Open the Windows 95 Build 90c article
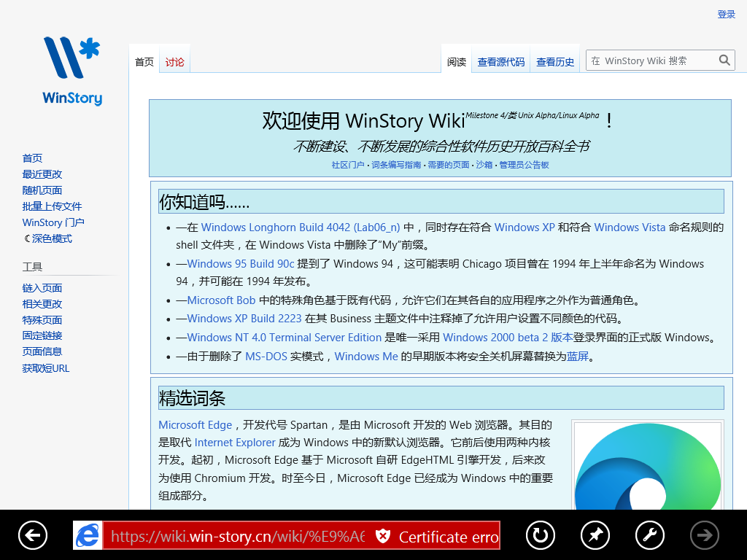The width and height of the screenshot is (747, 560). (241, 264)
